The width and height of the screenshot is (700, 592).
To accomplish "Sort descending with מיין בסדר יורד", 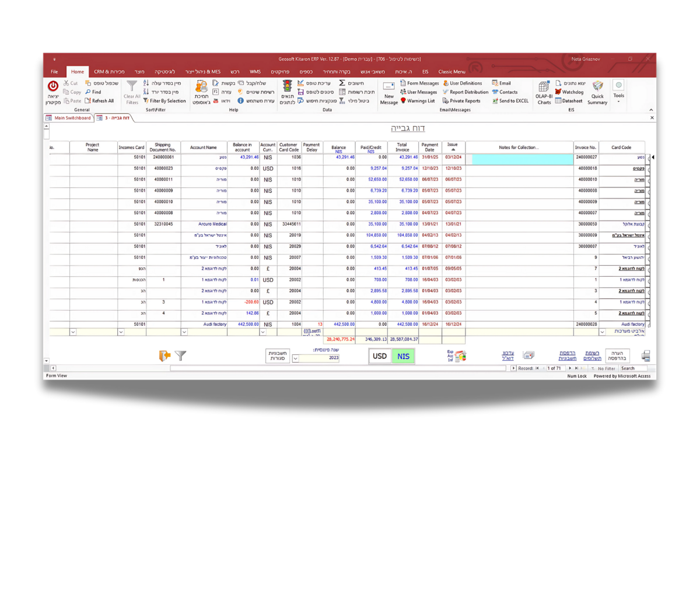I will tap(161, 92).
